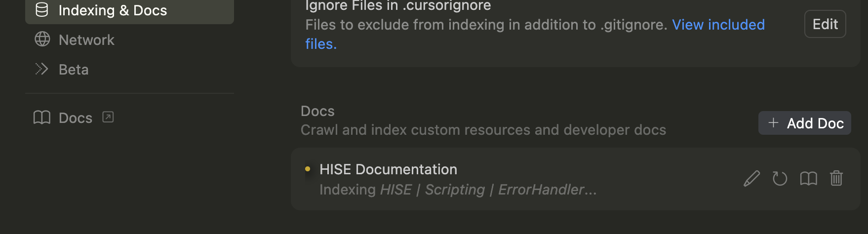Click the double-chevron icon beside Beta
Viewport: 868px width, 234px height.
click(x=42, y=69)
